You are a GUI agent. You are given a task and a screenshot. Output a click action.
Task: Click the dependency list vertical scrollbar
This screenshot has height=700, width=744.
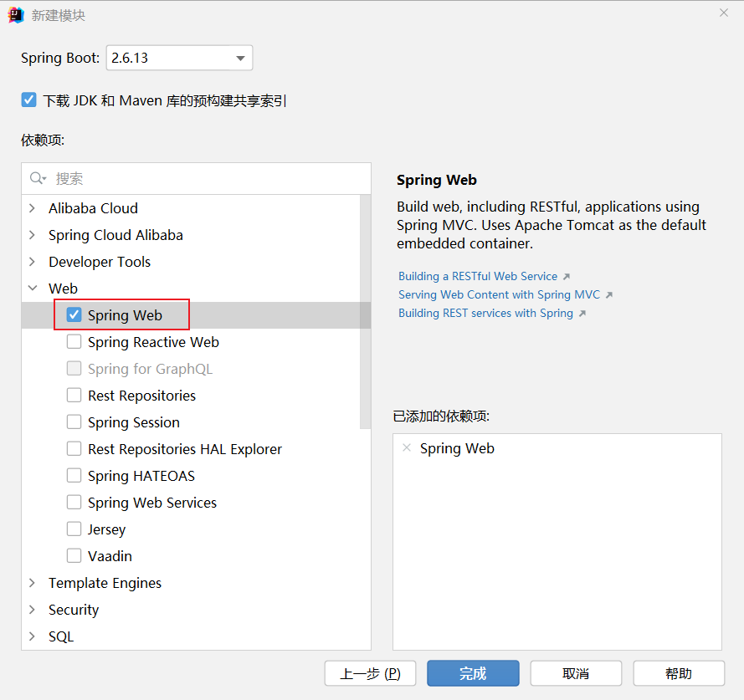365,312
